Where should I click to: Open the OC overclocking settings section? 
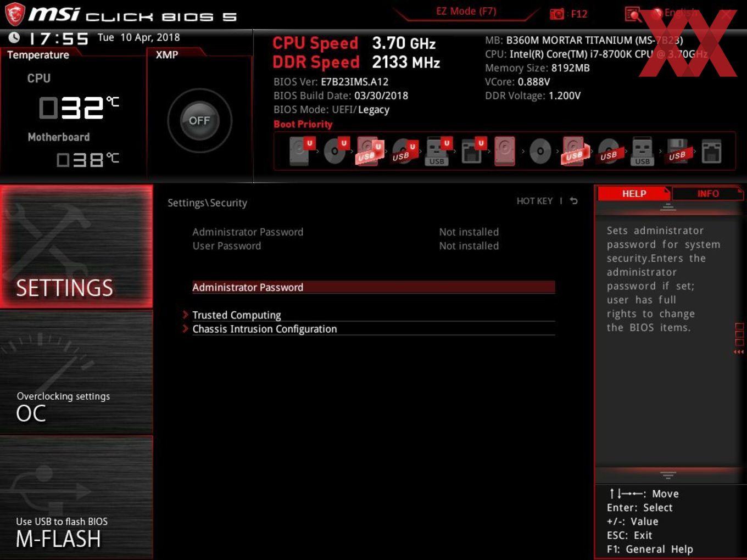click(x=76, y=372)
